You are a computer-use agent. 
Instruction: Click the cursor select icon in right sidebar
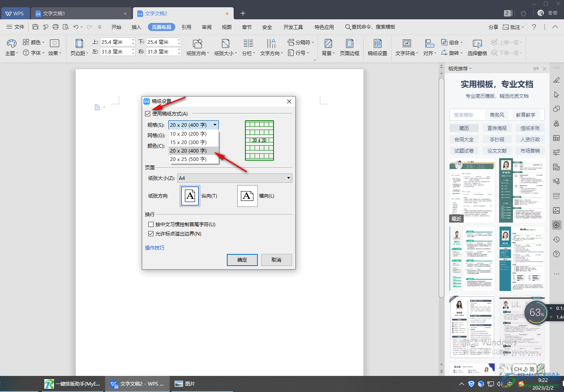click(x=556, y=95)
